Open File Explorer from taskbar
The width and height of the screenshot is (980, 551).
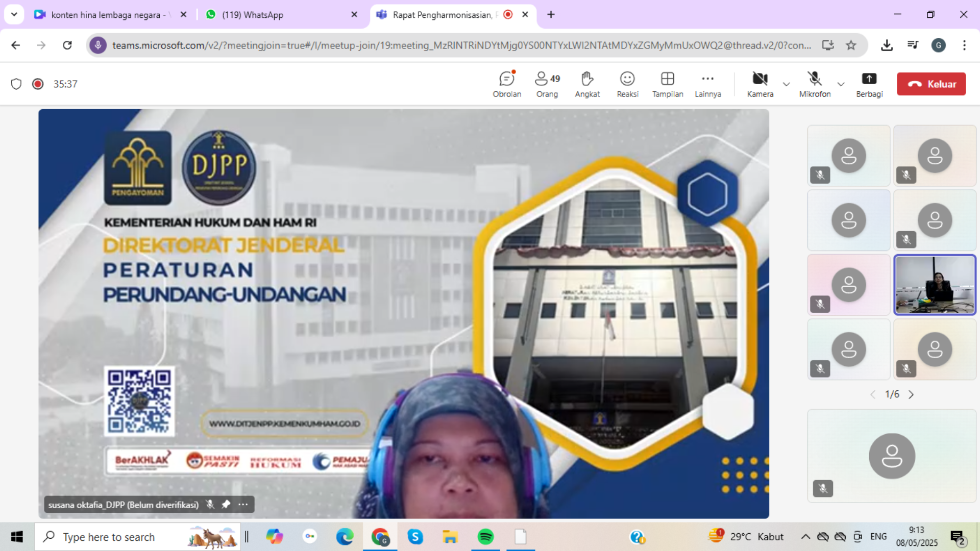coord(450,537)
